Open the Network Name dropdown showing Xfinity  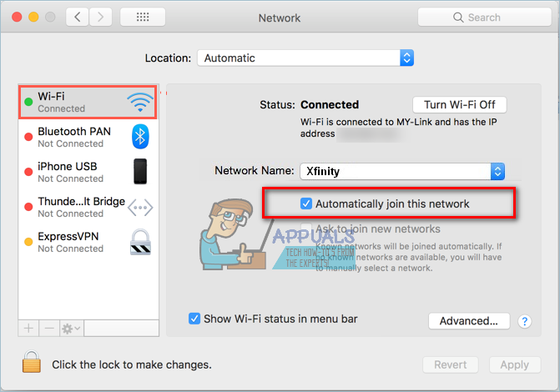coord(402,171)
